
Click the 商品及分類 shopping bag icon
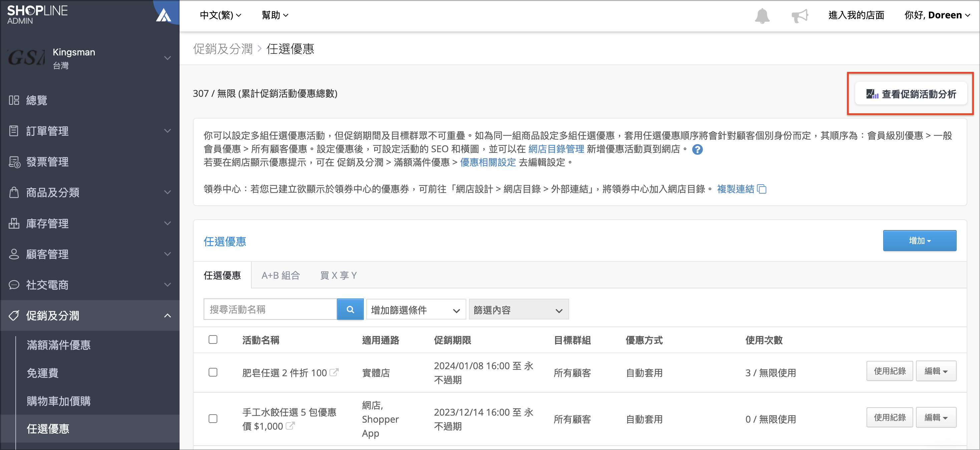point(14,192)
